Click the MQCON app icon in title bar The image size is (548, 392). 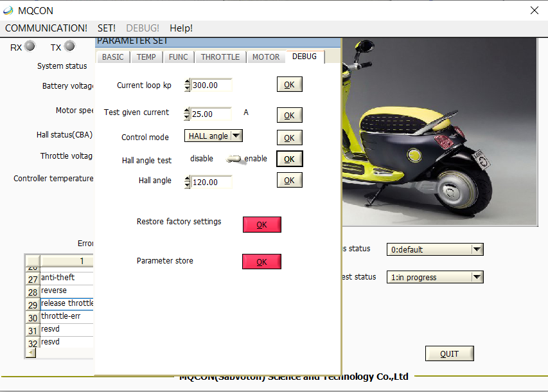(x=9, y=10)
